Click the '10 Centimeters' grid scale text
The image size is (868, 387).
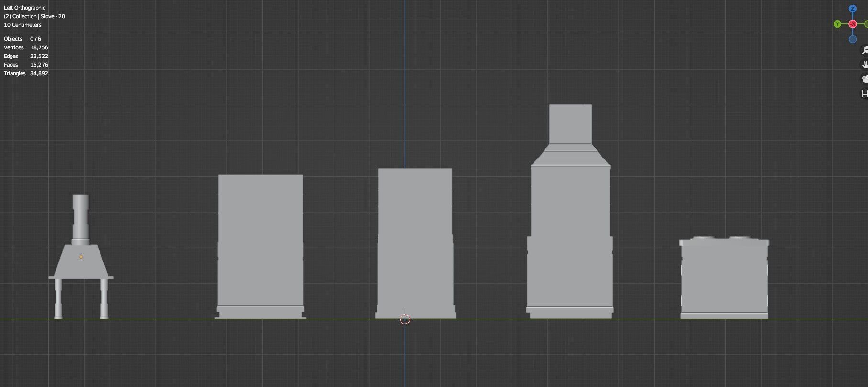coord(22,25)
